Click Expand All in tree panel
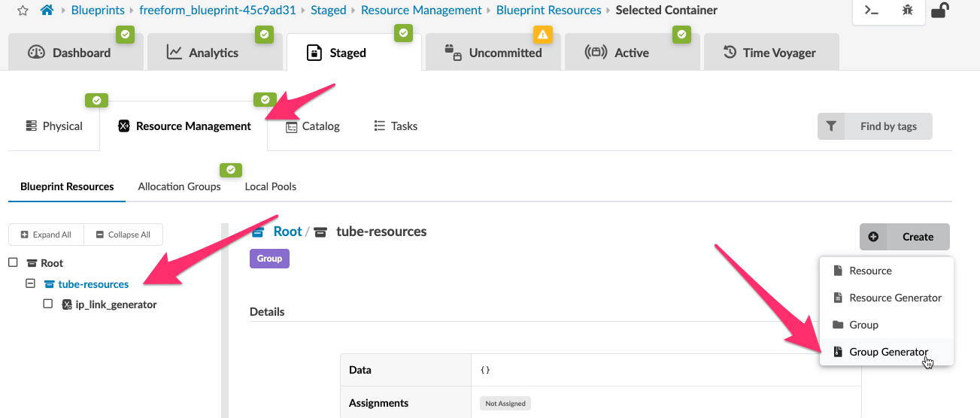 46,235
